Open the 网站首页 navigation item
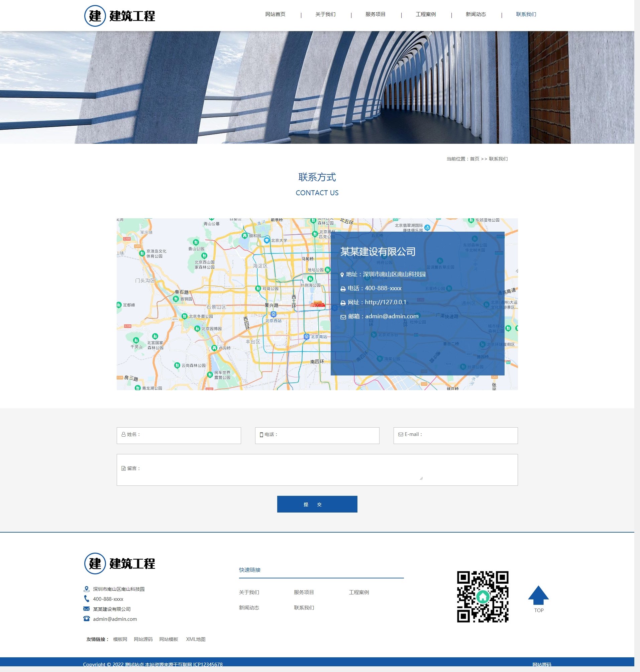Image resolution: width=640 pixels, height=672 pixels. 275,14
